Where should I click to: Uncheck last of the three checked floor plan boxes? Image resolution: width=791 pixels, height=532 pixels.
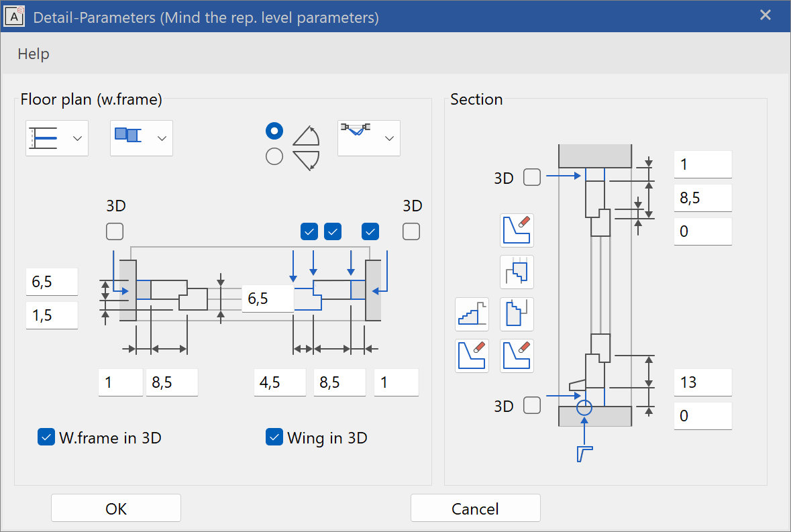pos(370,231)
